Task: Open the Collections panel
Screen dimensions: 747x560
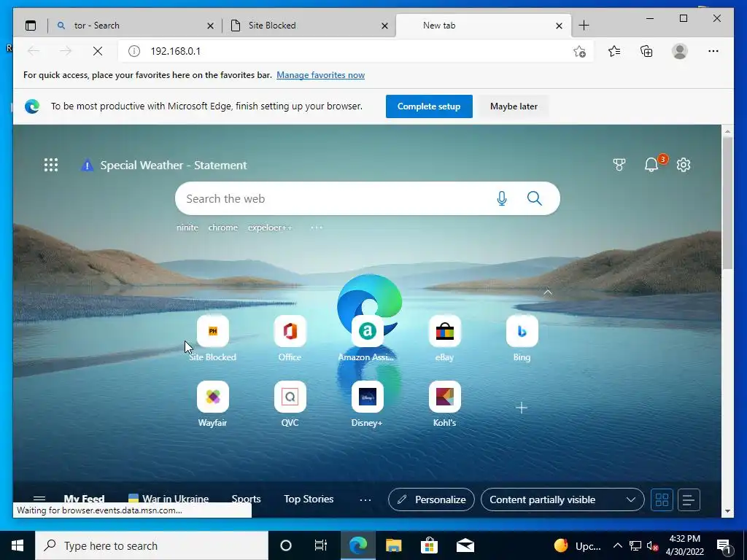Action: coord(646,51)
